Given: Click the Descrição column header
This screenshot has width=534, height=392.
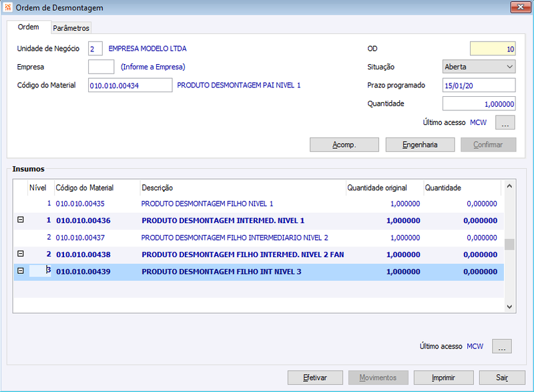Looking at the screenshot, I should coord(243,188).
